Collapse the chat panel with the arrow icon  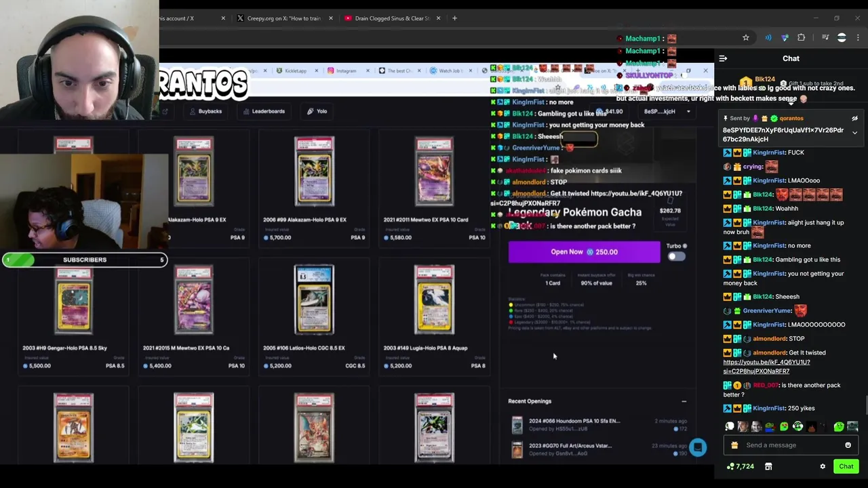point(723,59)
